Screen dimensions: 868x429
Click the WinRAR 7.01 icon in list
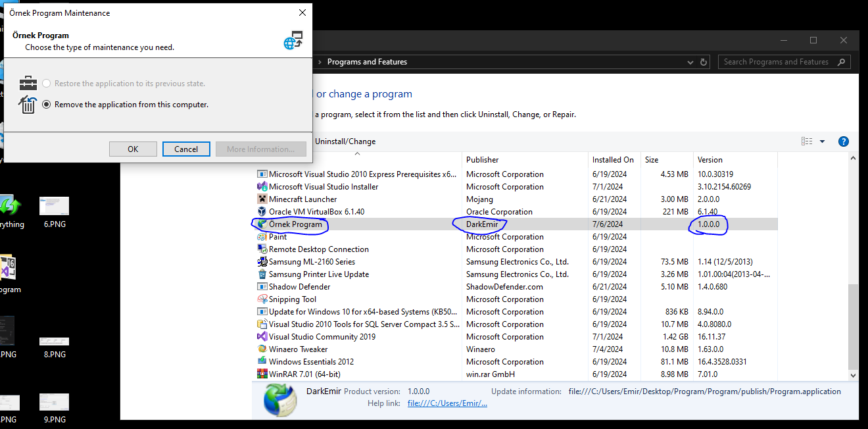(x=262, y=374)
